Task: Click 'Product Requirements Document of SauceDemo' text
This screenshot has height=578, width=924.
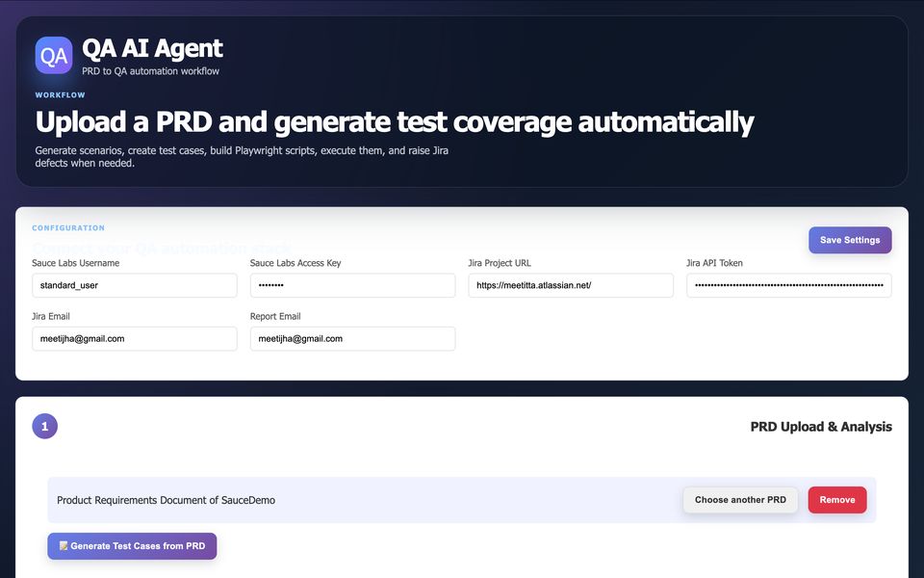Action: click(x=167, y=500)
